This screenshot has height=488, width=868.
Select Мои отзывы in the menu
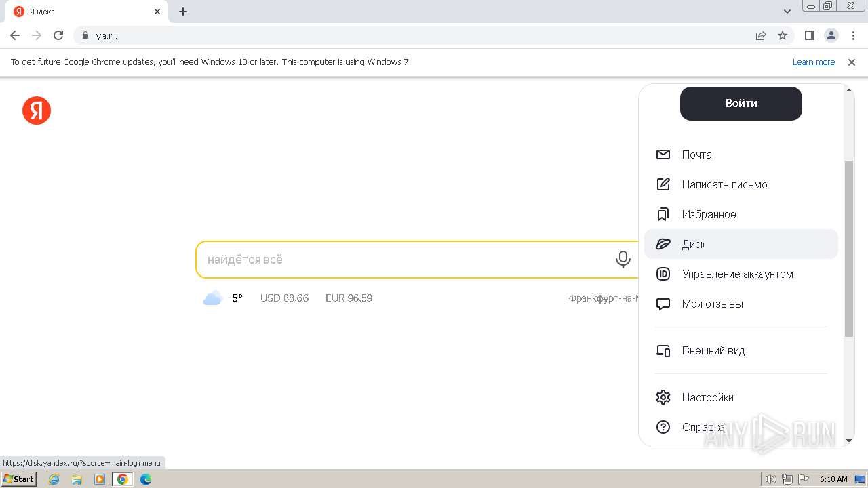(x=741, y=304)
